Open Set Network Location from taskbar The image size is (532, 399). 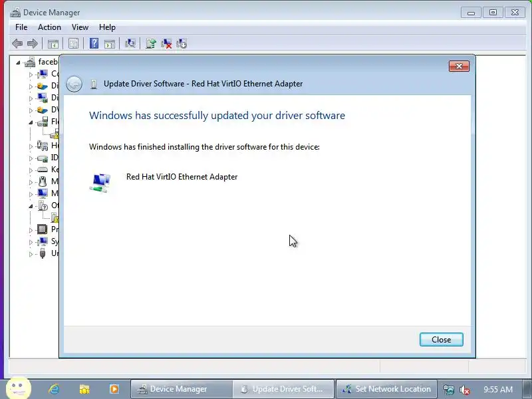(x=386, y=389)
